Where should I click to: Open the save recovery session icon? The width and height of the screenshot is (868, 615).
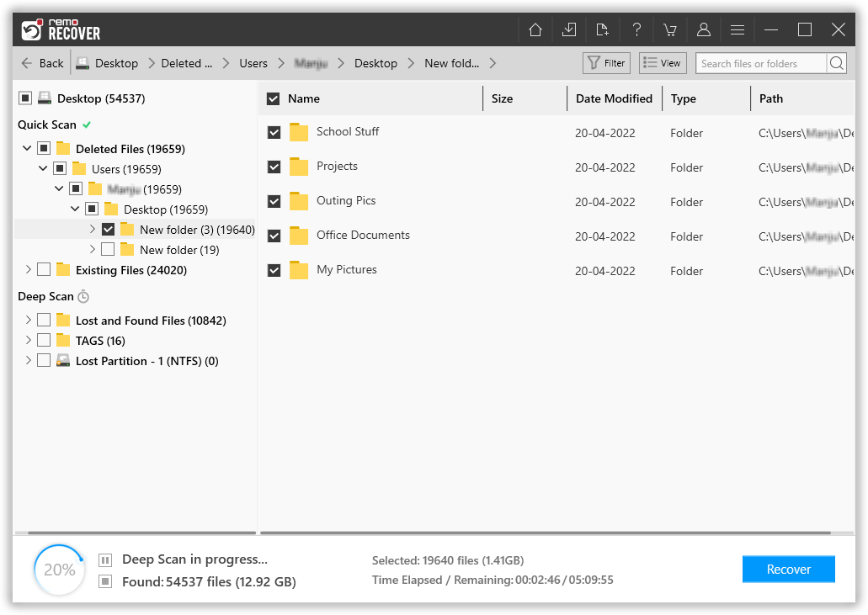tap(569, 29)
